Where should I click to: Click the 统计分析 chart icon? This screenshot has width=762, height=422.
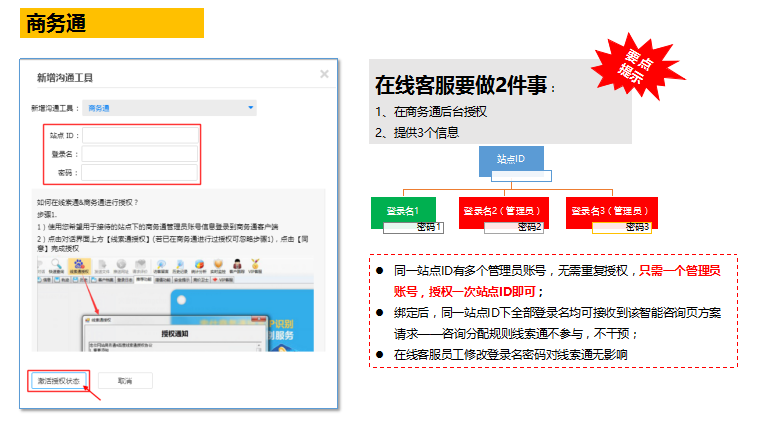click(x=199, y=266)
